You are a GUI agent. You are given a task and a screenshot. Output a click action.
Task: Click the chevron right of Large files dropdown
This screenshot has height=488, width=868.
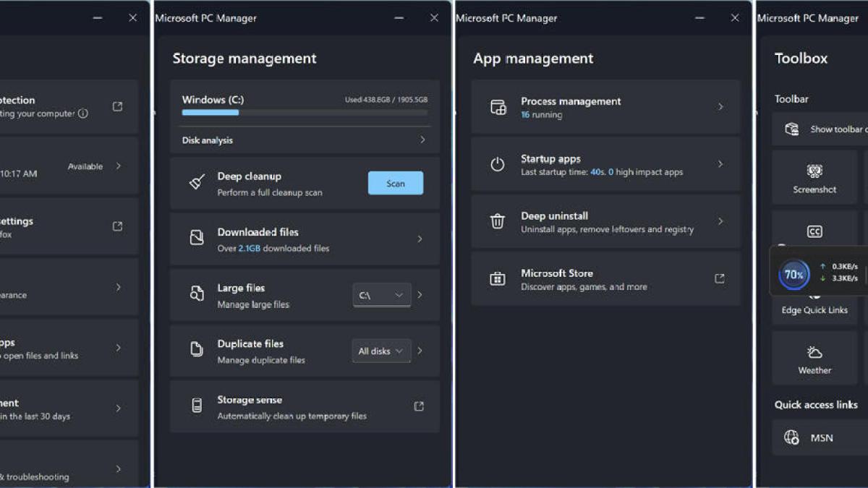pos(420,295)
